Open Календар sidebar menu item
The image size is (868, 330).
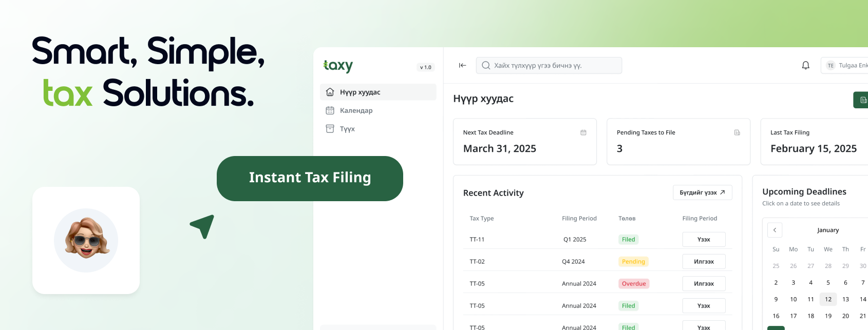pyautogui.click(x=378, y=110)
